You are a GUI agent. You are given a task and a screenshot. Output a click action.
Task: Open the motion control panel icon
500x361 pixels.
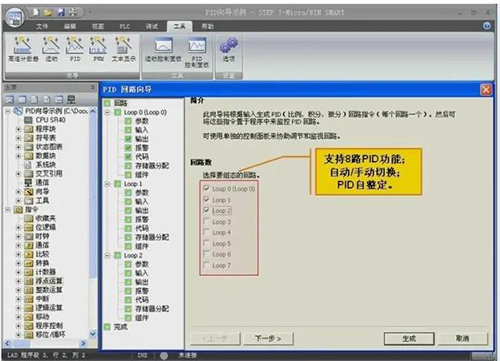[163, 49]
